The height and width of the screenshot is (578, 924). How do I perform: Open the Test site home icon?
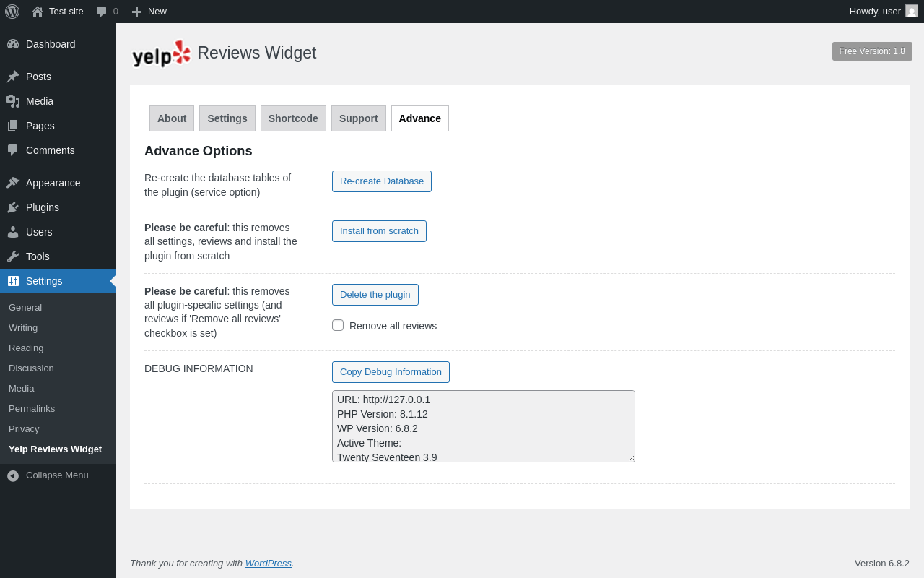pyautogui.click(x=38, y=12)
